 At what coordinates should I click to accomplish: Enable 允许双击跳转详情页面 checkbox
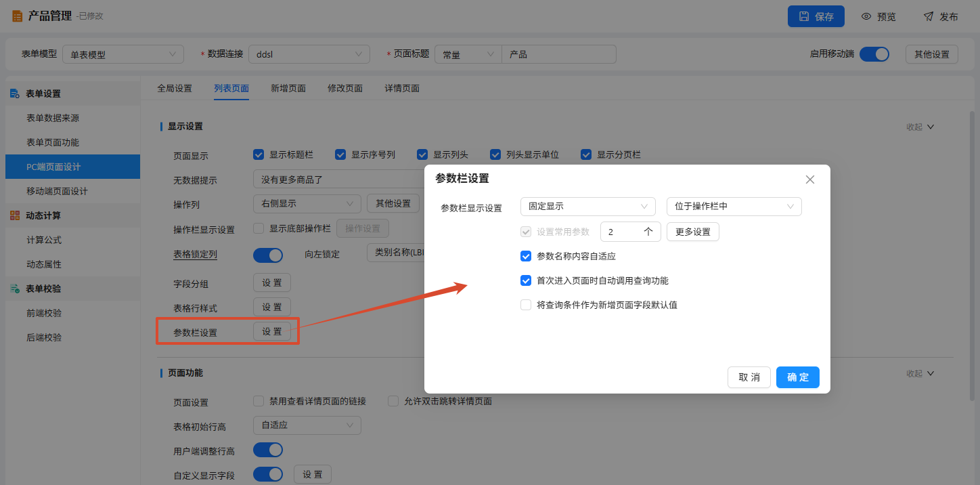[393, 401]
